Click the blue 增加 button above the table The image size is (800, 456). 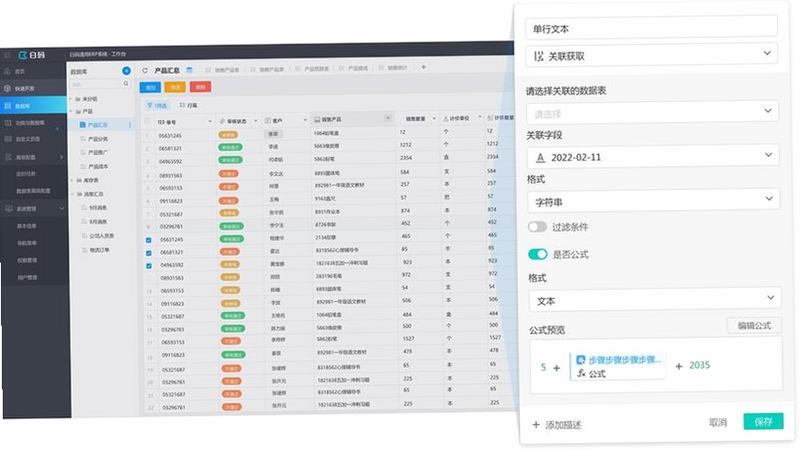coord(150,87)
